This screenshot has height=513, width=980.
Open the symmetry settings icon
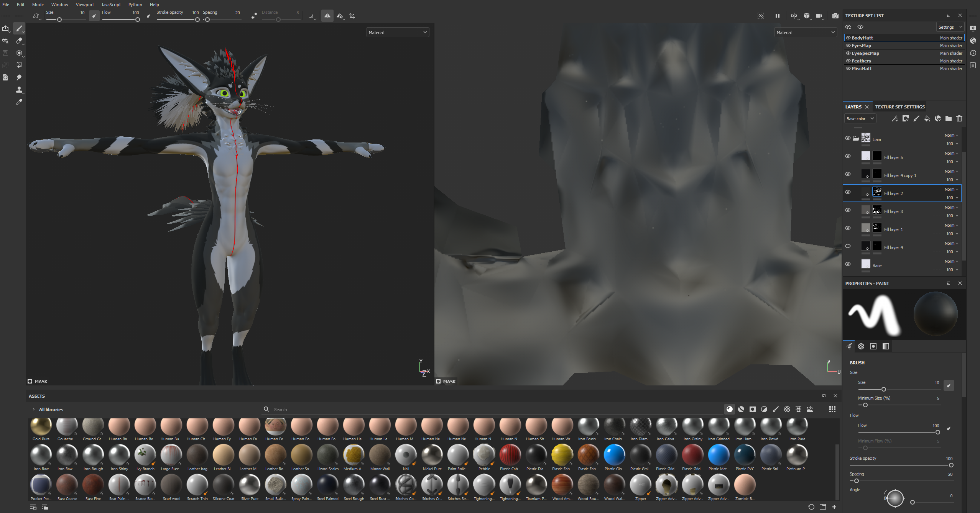pos(340,16)
